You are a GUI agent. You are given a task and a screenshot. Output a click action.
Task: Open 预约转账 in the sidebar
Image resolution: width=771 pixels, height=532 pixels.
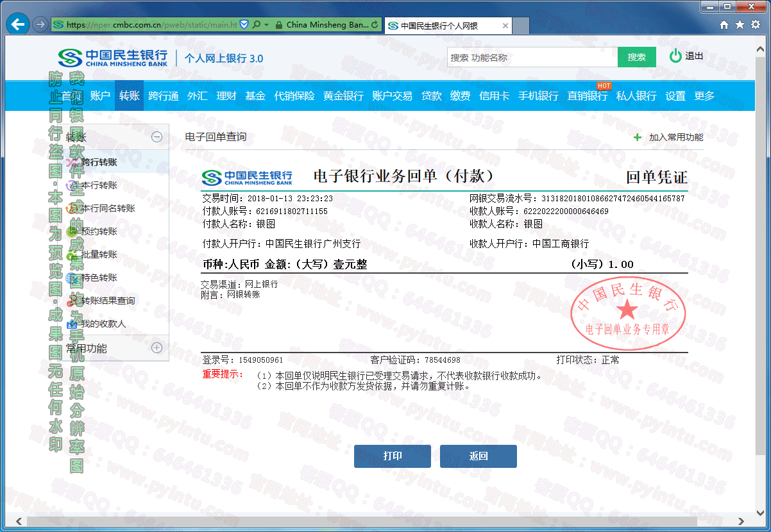coord(99,231)
